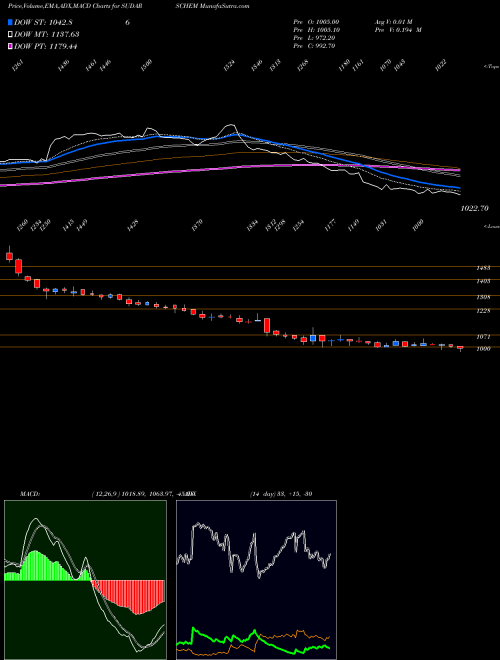Click the '1022' top price label

pyautogui.click(x=441, y=66)
